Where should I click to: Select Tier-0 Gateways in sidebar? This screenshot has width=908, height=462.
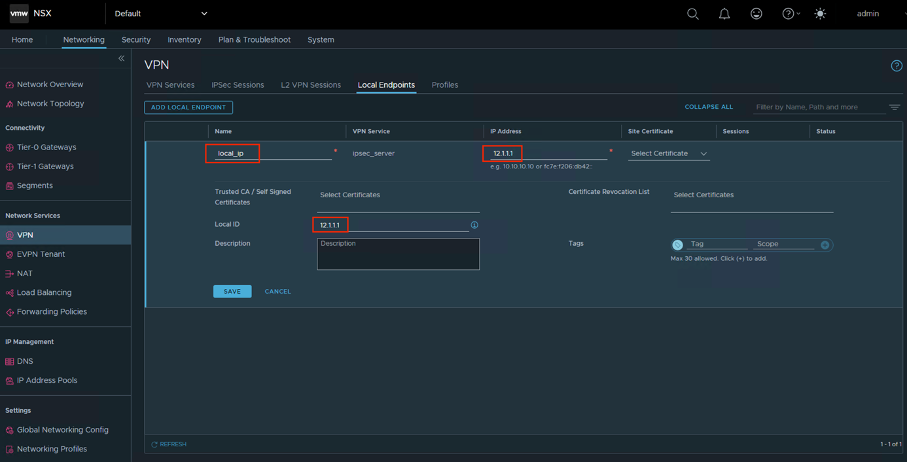(x=45, y=147)
